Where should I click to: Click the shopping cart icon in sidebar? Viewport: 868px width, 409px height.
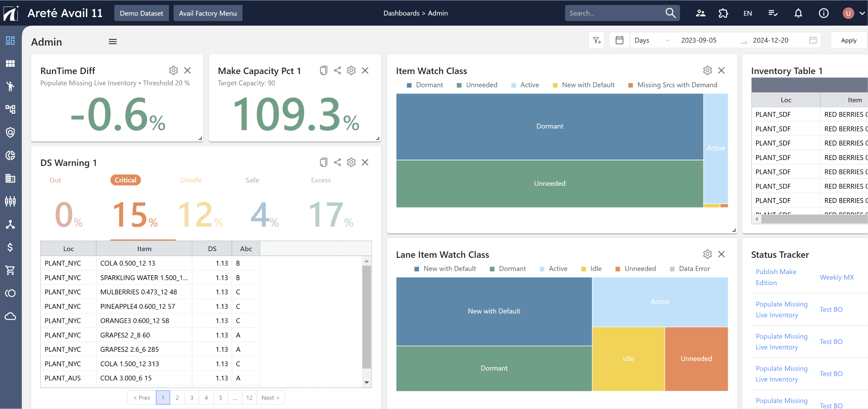pyautogui.click(x=10, y=270)
